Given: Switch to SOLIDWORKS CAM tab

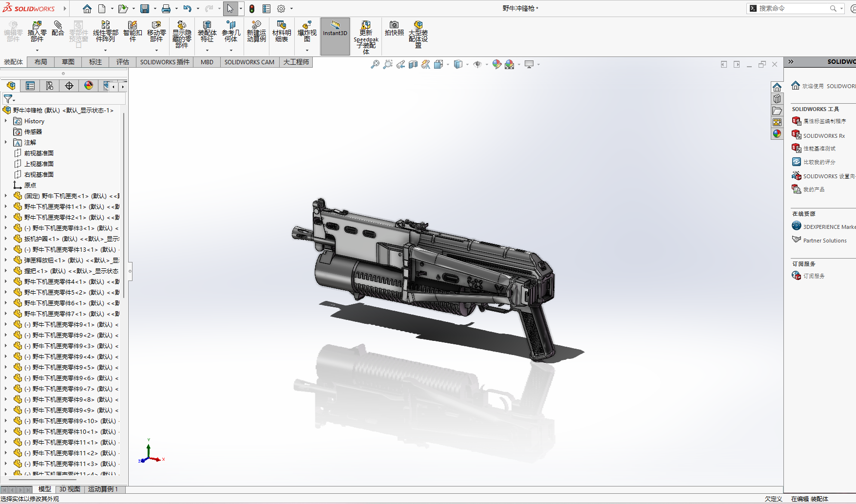Looking at the screenshot, I should click(249, 62).
